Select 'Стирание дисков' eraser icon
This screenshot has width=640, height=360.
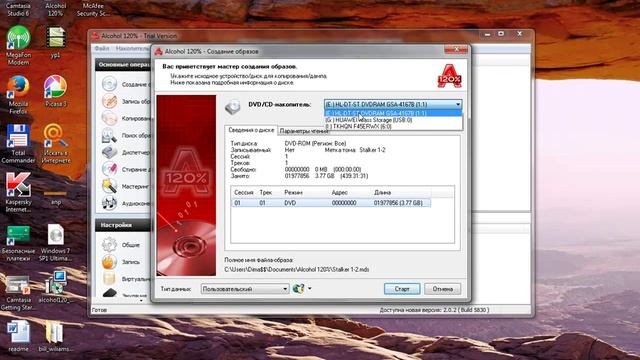(x=109, y=169)
